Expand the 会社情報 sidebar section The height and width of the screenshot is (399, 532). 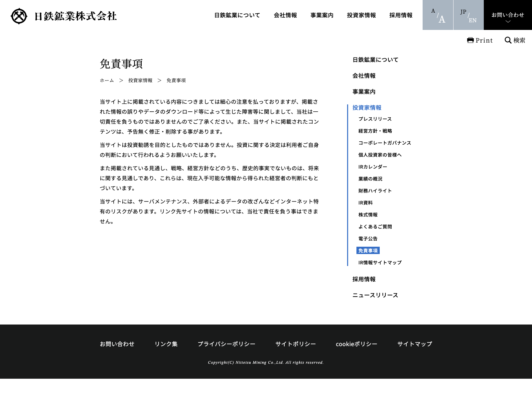pos(364,76)
